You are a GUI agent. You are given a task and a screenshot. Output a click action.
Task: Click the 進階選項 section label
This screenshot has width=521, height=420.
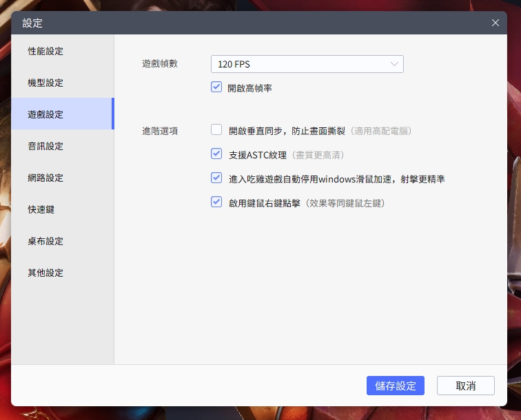(160, 131)
